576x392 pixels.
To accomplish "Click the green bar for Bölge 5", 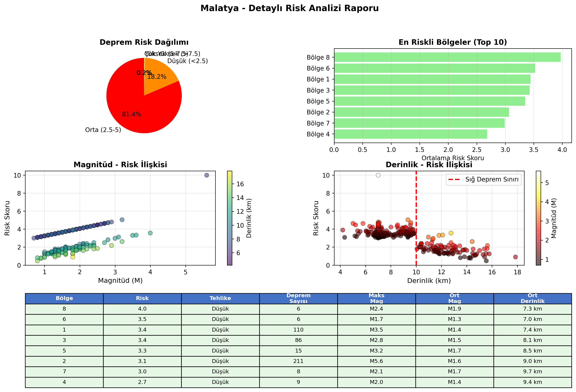I will click(x=430, y=101).
